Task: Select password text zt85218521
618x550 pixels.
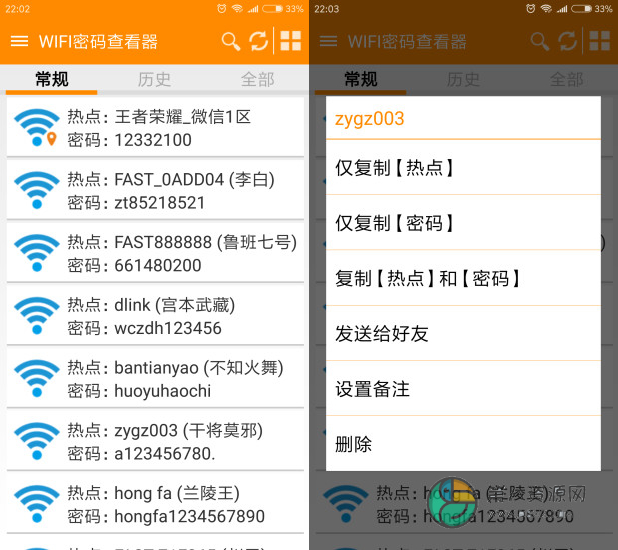Action: tap(160, 203)
